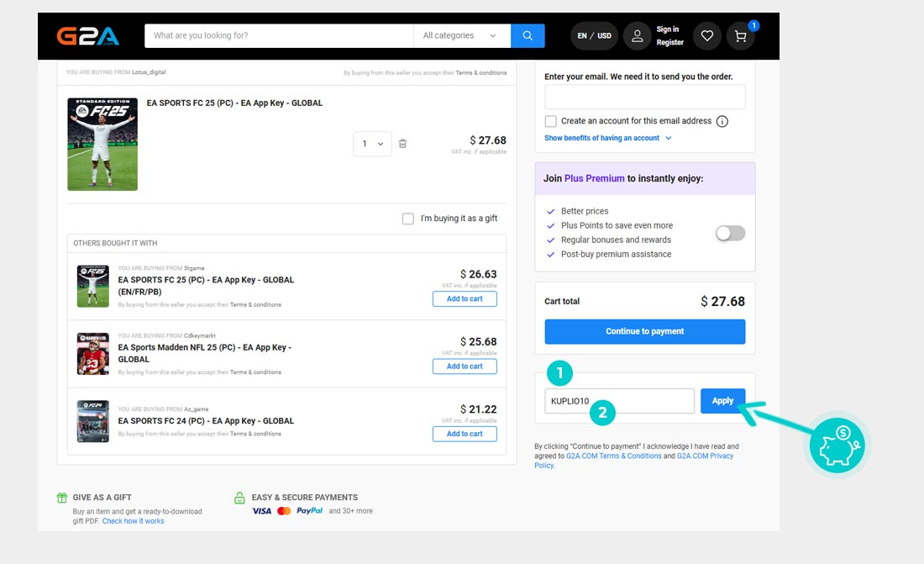Click the info icon beside create account
The width and height of the screenshot is (924, 564).
[722, 122]
